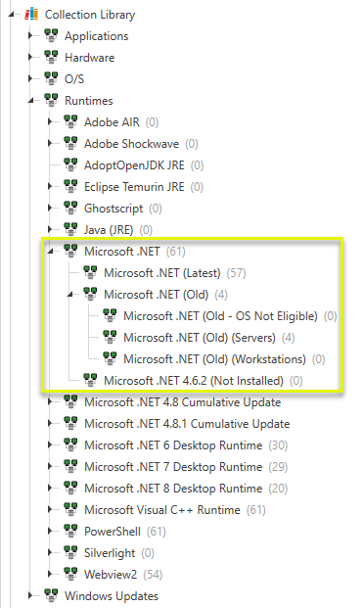Collapse the Microsoft .NET (61) node
Screen dimensions: 364x608
[x=51, y=252]
